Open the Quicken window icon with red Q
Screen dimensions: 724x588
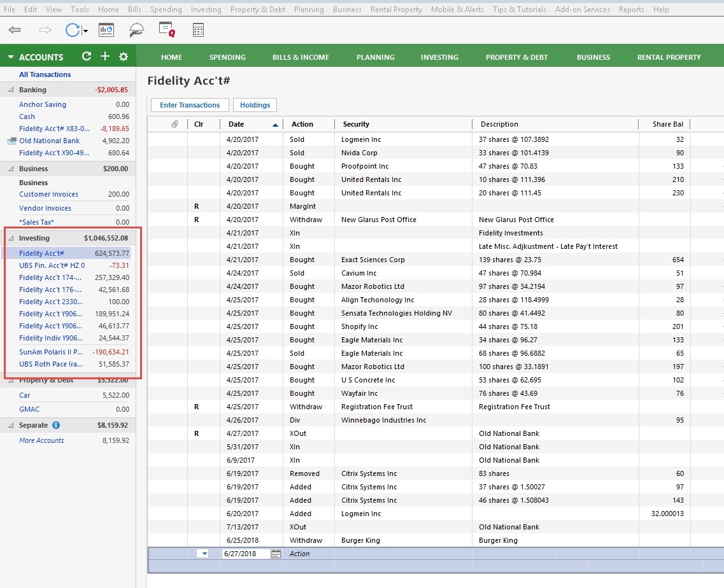tap(167, 31)
